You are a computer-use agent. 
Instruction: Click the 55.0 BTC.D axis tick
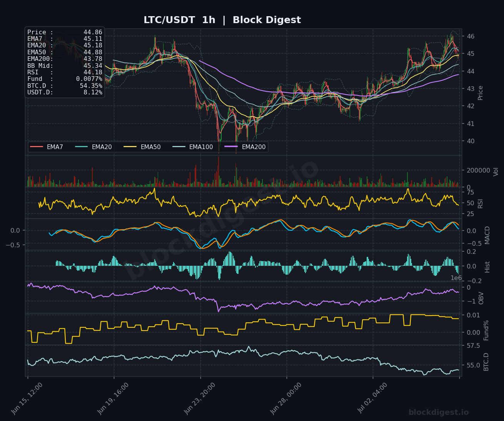[x=473, y=365]
